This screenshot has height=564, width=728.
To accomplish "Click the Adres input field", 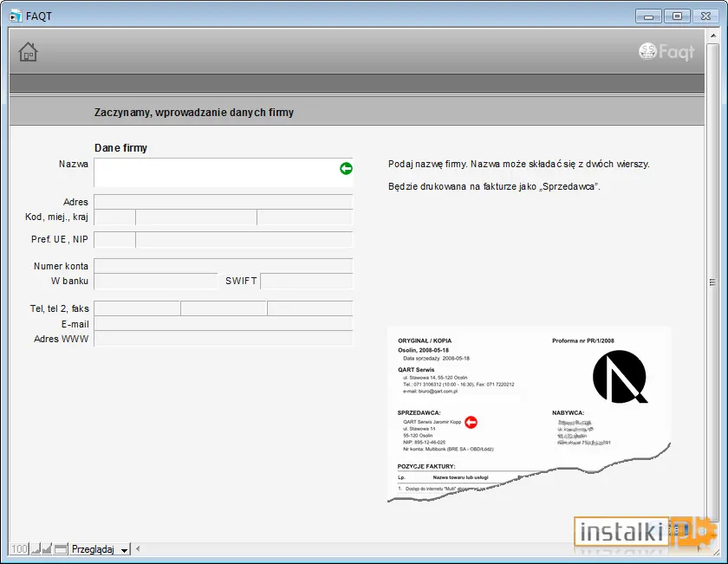I will click(x=224, y=202).
